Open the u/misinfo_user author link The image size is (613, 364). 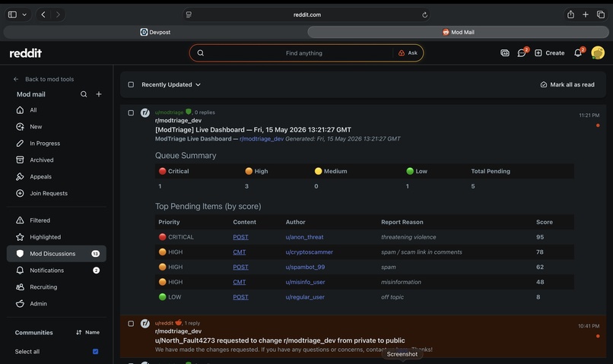click(x=305, y=282)
